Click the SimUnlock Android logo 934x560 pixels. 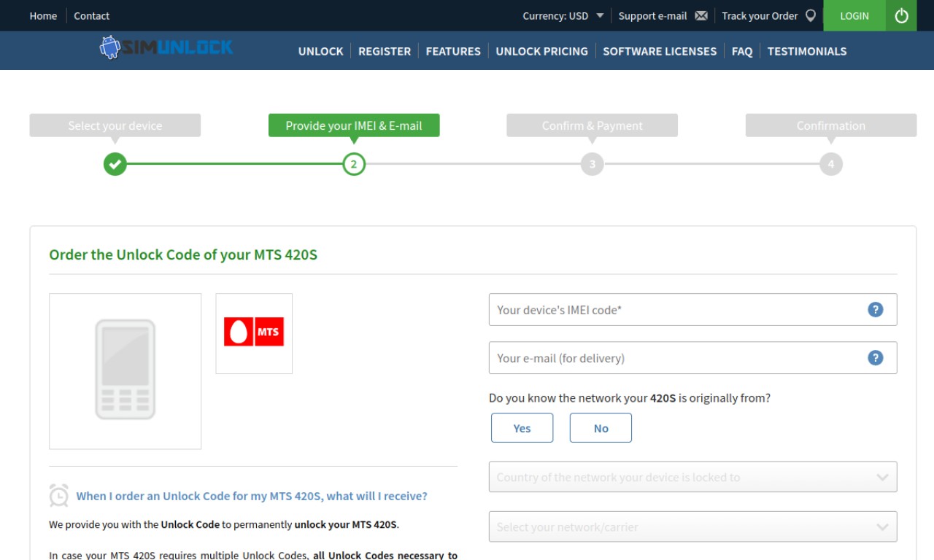coord(166,48)
